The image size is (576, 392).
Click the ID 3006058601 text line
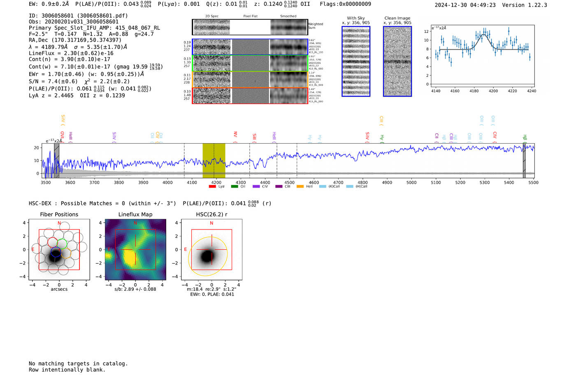point(78,16)
